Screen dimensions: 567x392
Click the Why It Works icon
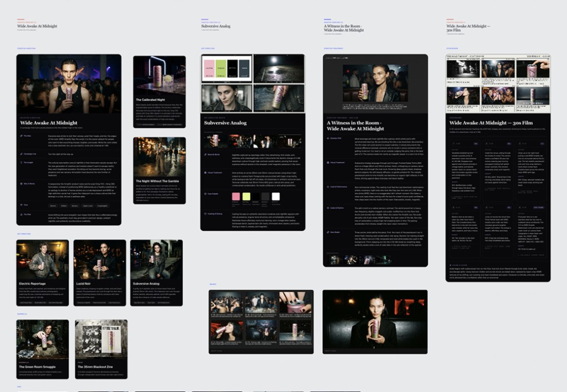point(22,184)
